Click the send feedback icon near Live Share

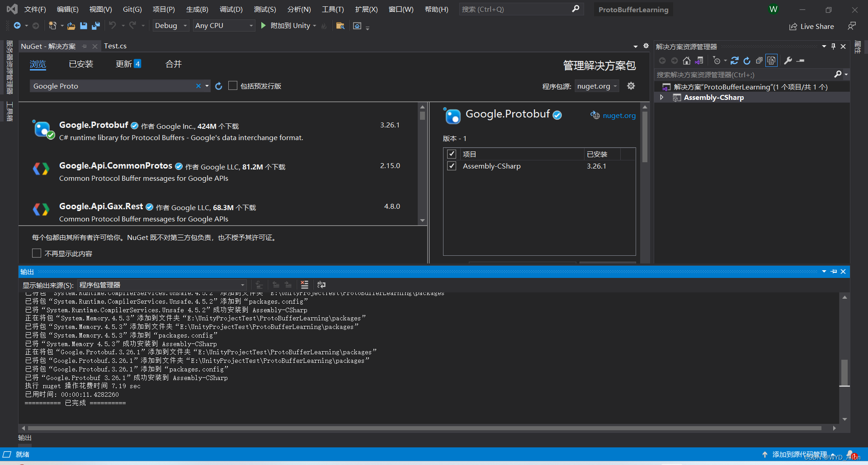[x=852, y=26]
